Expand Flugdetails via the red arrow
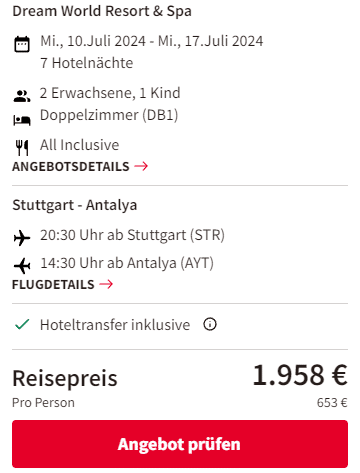Image resolution: width=360 pixels, height=473 pixels. pyautogui.click(x=106, y=284)
